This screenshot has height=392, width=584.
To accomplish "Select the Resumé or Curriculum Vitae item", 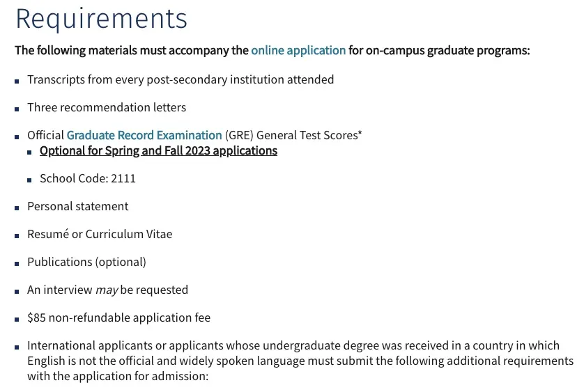I will point(100,234).
